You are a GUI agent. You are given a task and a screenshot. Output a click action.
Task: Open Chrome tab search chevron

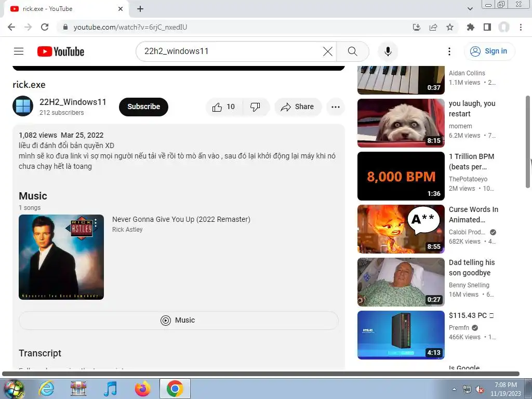coord(470,9)
